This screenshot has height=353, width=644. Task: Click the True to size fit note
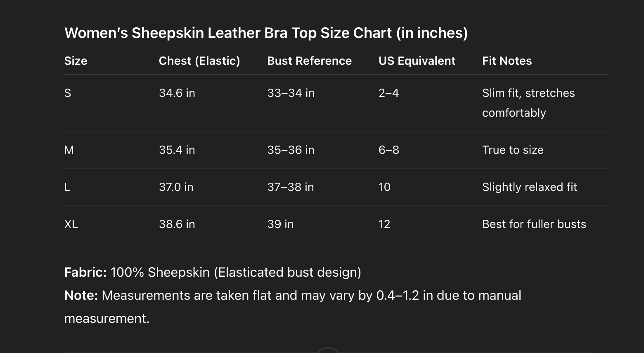[x=512, y=150]
